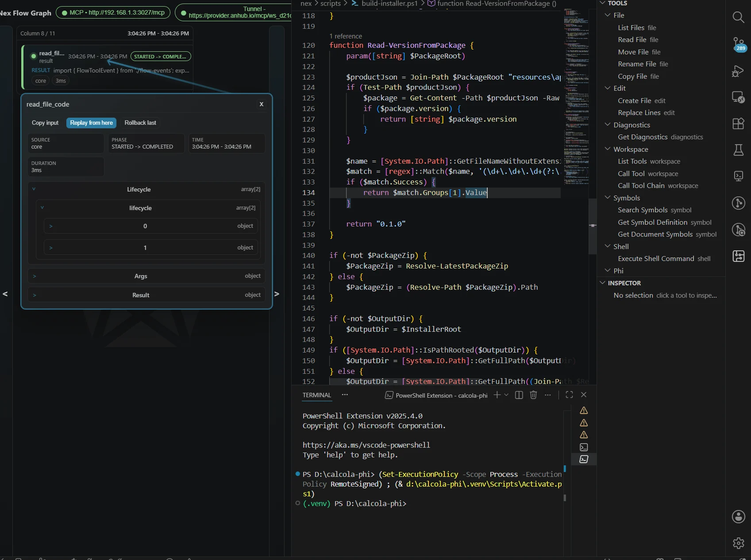751x560 pixels.
Task: Collapse nested lifecycle array row
Action: pyautogui.click(x=42, y=208)
